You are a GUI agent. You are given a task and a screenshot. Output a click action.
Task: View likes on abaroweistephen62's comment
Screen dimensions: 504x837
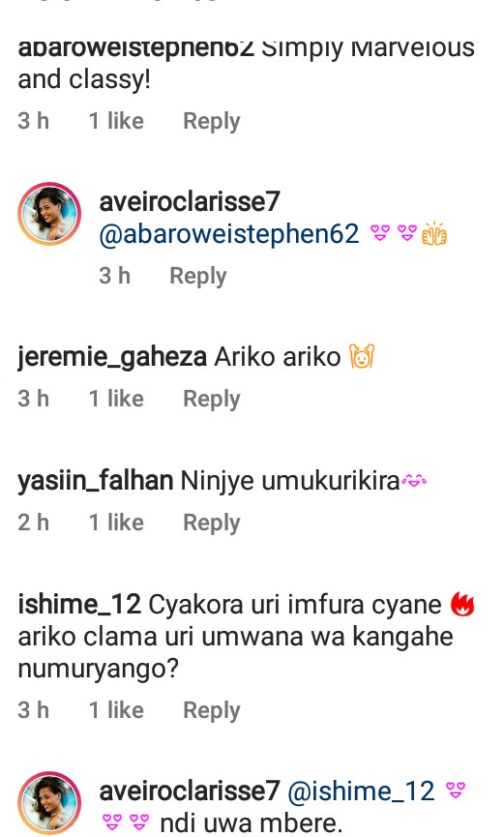tap(116, 121)
